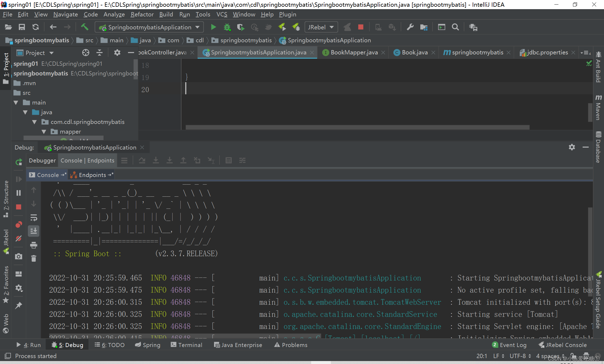Click the Step Over debugger icon
Viewport: 604px width, 364px height.
coord(142,161)
